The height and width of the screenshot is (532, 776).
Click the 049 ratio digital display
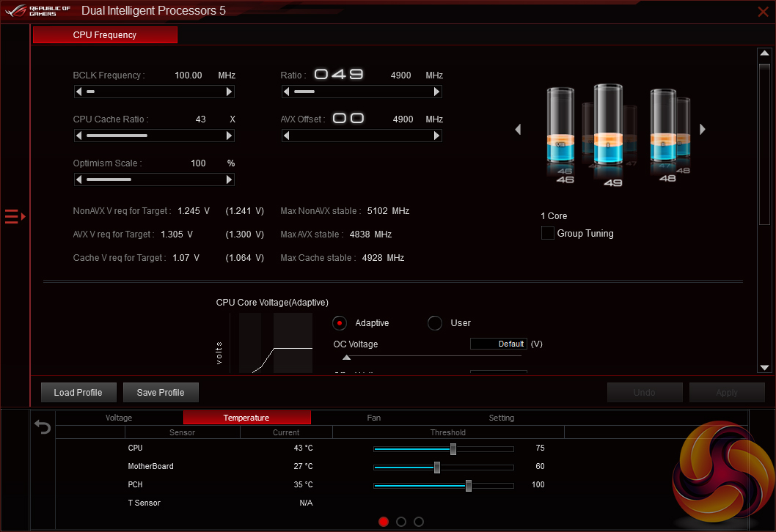(x=339, y=74)
